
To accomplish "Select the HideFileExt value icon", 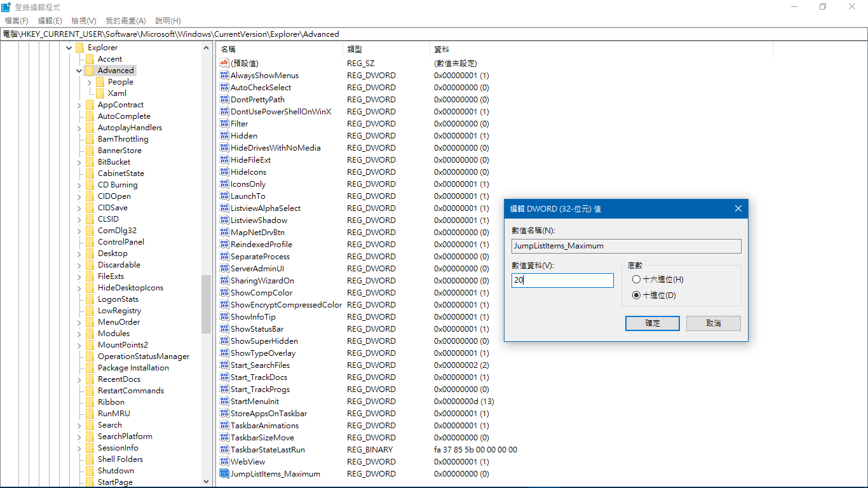I will [224, 159].
